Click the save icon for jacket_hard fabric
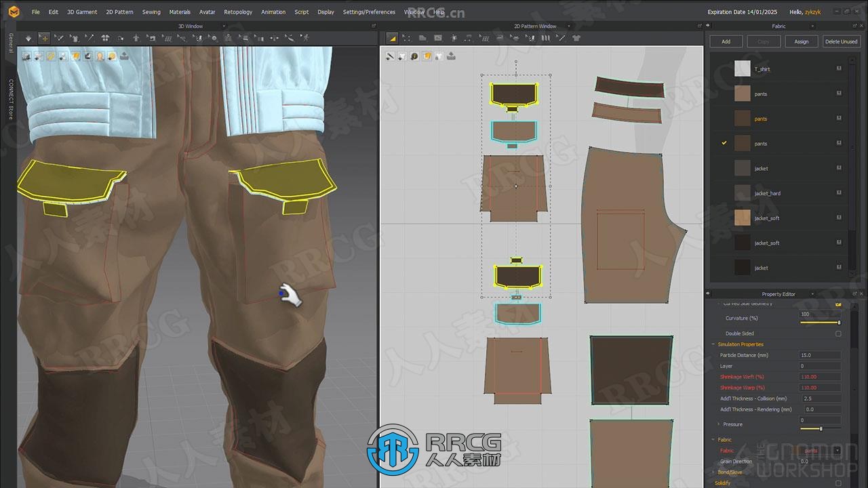This screenshot has width=868, height=488. point(839,192)
